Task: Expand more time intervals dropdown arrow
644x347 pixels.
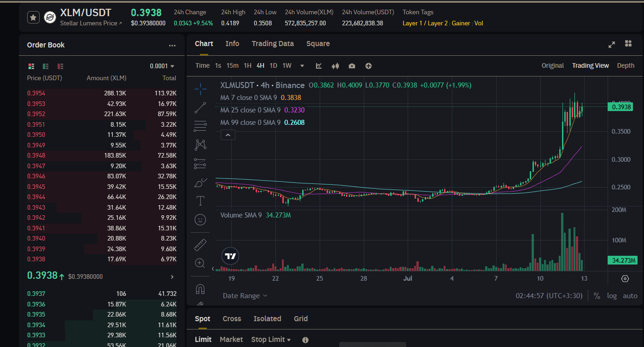Action: point(302,66)
